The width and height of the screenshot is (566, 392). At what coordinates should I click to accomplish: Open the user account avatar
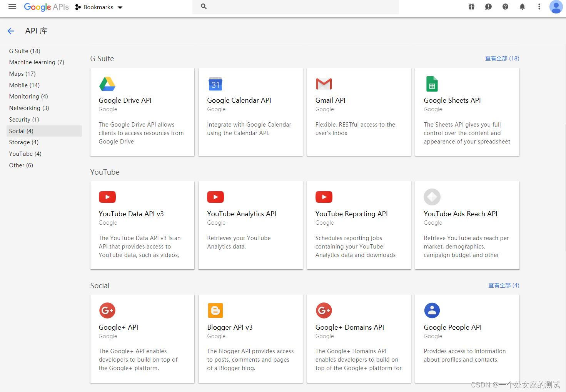(x=556, y=7)
